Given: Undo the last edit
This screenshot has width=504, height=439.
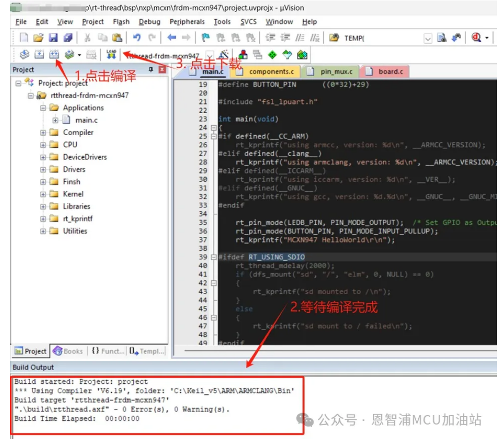Looking at the screenshot, I should point(137,38).
